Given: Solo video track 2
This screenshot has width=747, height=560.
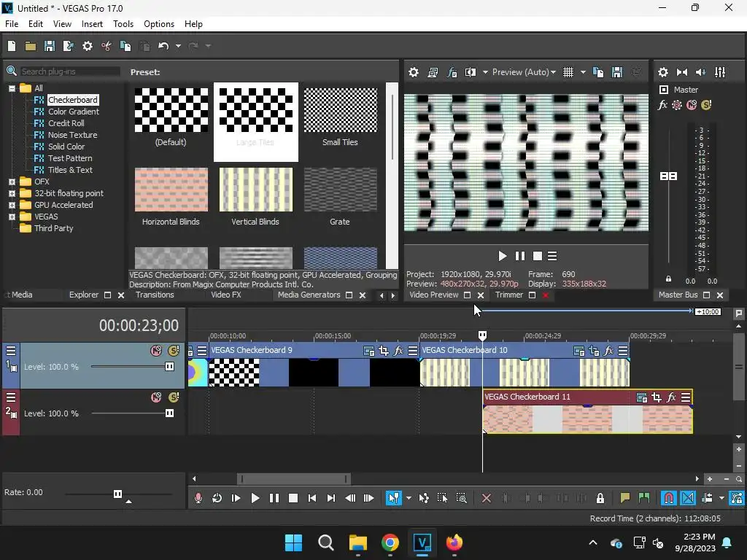Looking at the screenshot, I should coord(174,397).
